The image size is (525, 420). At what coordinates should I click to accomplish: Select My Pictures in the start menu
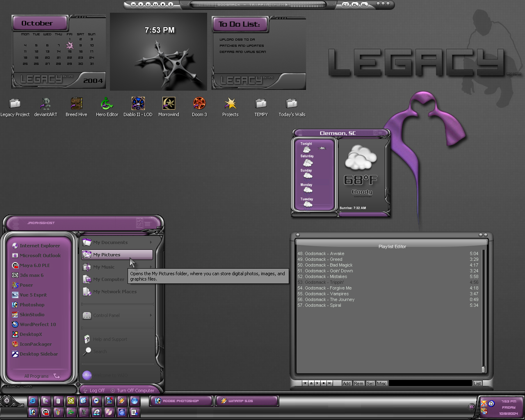pos(117,255)
